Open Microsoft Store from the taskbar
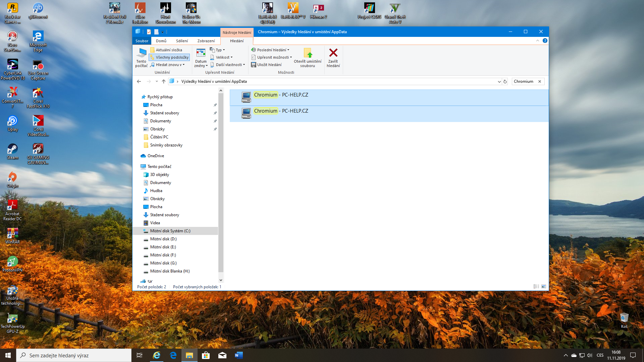 206,355
